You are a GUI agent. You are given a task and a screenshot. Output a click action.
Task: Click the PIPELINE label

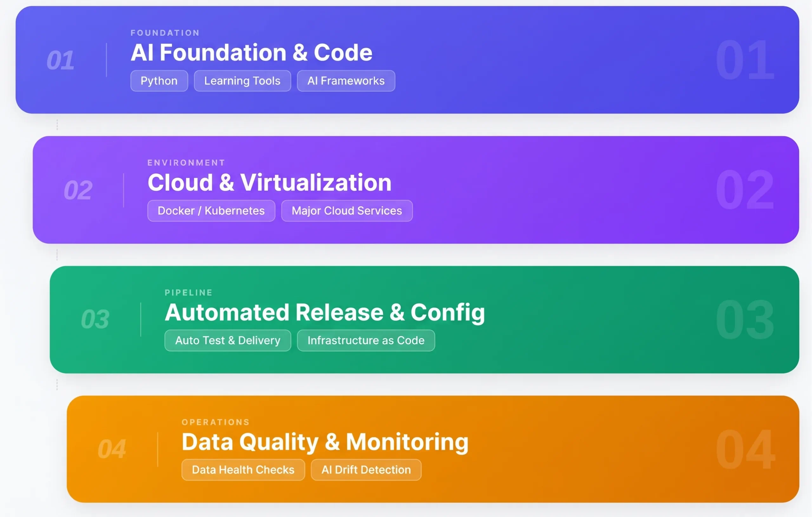click(188, 293)
